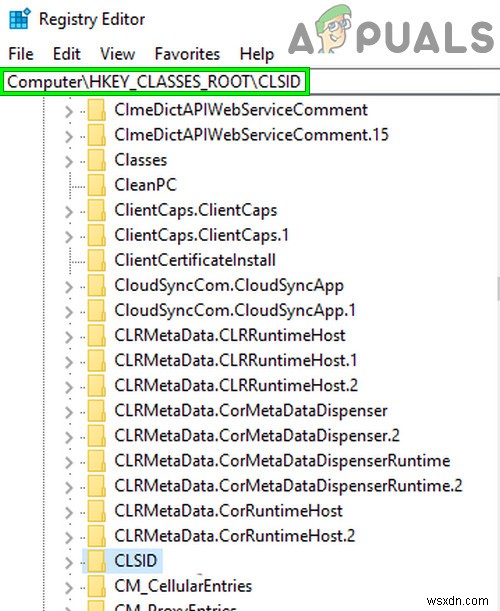
Task: Click the CLRMetaData.CLRRuntimeHost folder icon
Action: click(96, 336)
